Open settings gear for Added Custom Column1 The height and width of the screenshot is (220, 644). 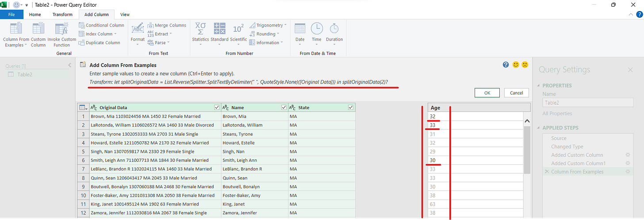pos(627,163)
